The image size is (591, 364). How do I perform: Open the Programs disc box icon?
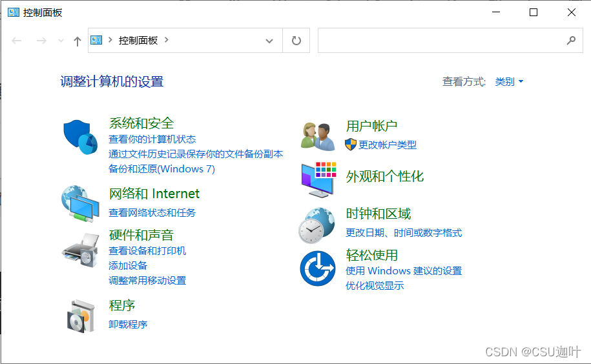click(x=81, y=316)
